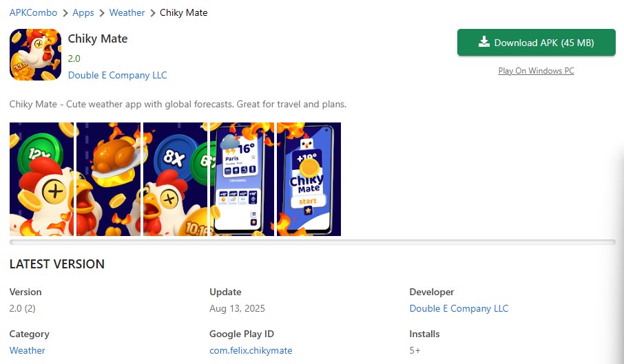This screenshot has height=364, width=624.
Task: Navigate to Apps breadcrumb
Action: point(83,12)
